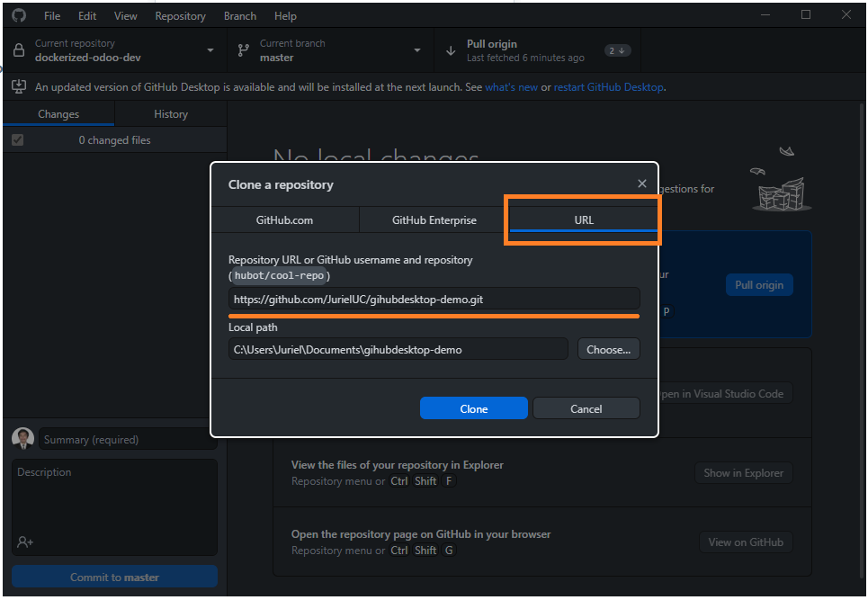Image resolution: width=868 pixels, height=600 pixels.
Task: Close the Clone a repository dialog
Action: click(641, 184)
